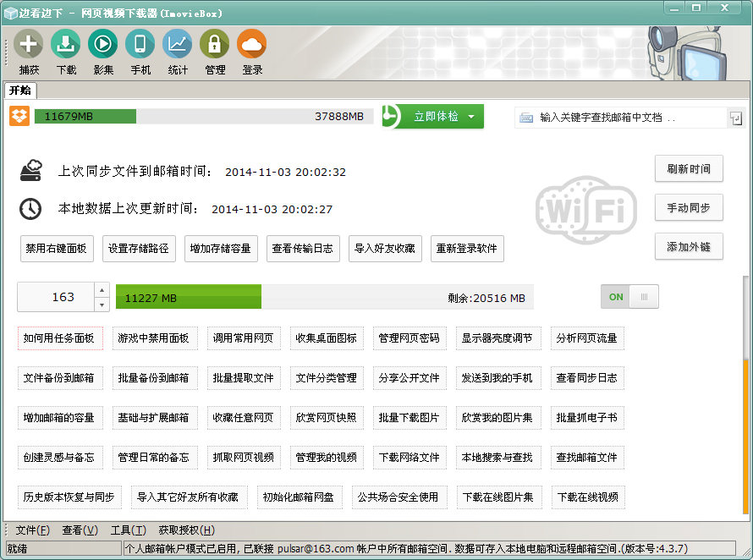Click the mailbox document search field
The width and height of the screenshot is (753, 560).
[x=622, y=118]
